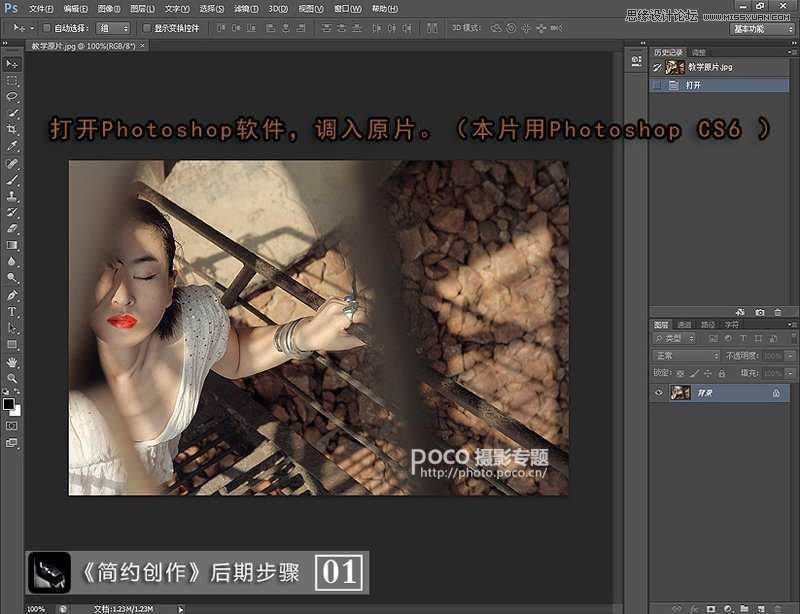The width and height of the screenshot is (800, 614).
Task: Select the 教学原片.jpg snapshot in History
Action: point(708,67)
